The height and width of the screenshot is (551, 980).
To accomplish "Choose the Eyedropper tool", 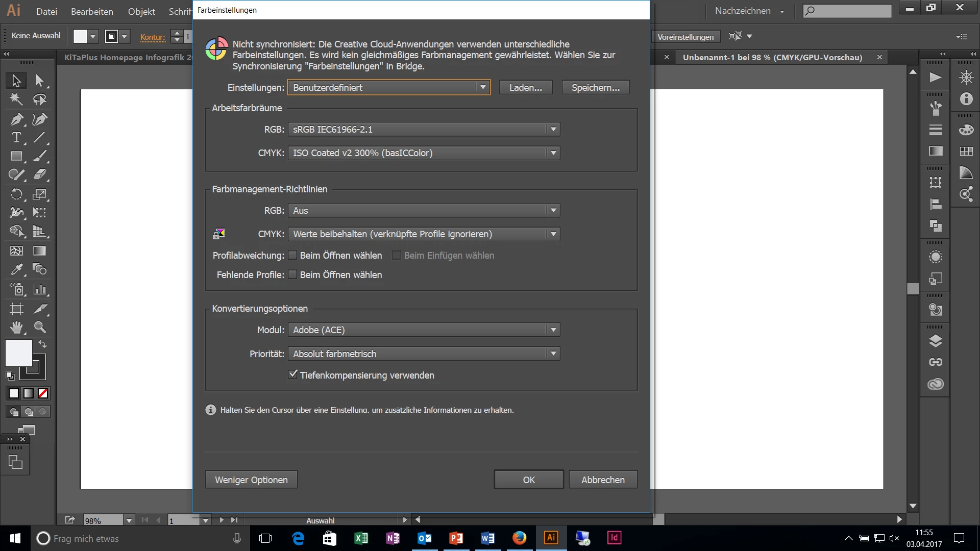I will [x=16, y=269].
